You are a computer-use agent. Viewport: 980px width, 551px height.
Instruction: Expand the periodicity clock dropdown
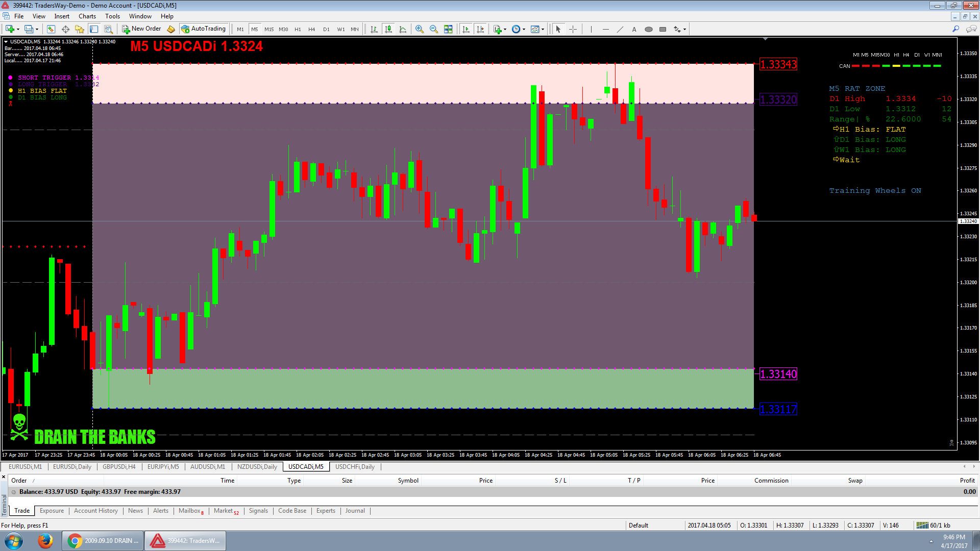coord(524,29)
